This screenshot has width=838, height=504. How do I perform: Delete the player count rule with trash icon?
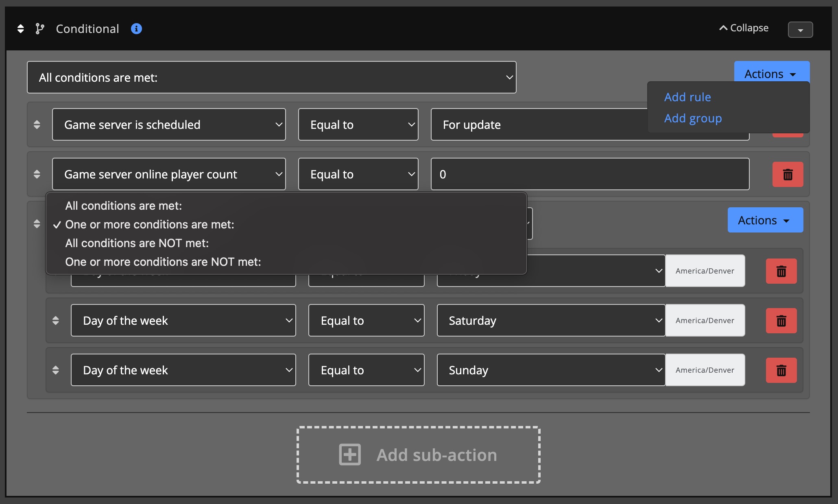(788, 174)
